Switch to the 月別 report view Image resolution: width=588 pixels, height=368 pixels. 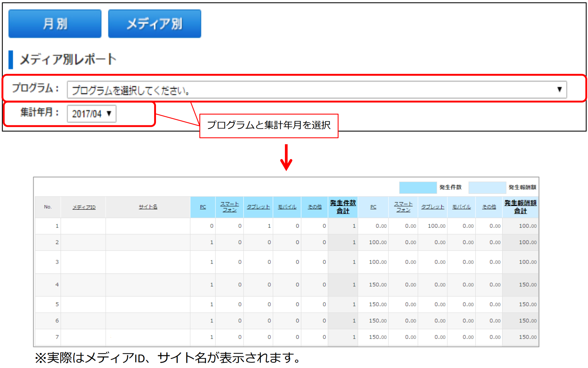tap(55, 24)
